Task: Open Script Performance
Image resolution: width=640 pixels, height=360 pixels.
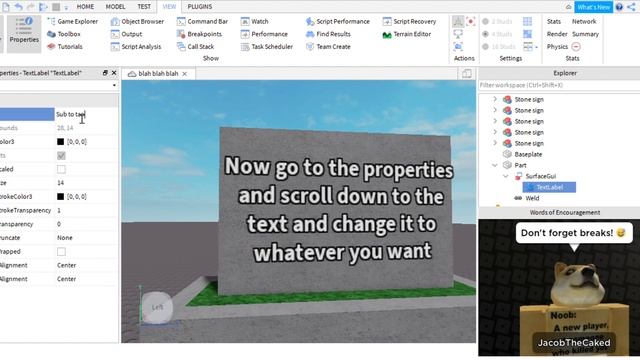Action: click(x=338, y=22)
